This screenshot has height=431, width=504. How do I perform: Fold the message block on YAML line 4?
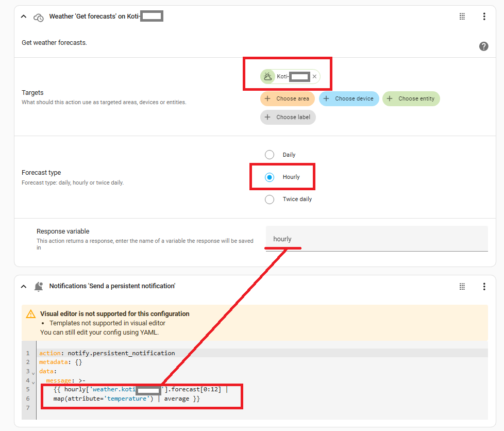pyautogui.click(x=33, y=383)
